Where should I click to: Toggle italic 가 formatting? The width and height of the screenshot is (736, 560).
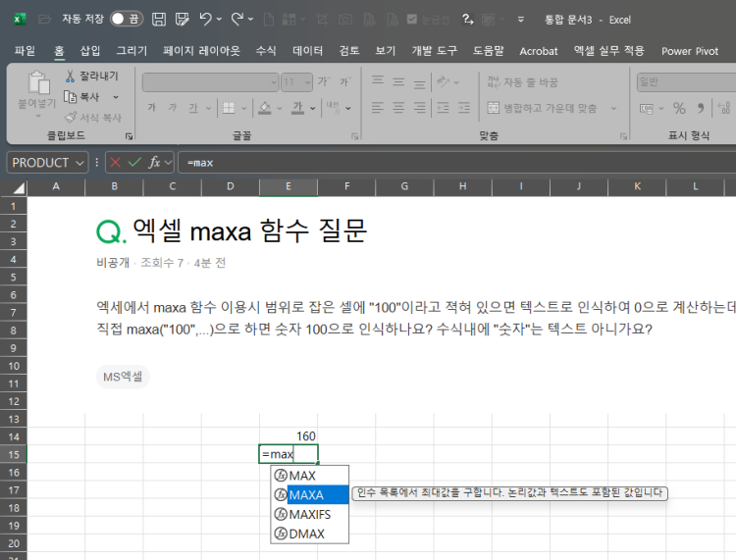coord(173,108)
